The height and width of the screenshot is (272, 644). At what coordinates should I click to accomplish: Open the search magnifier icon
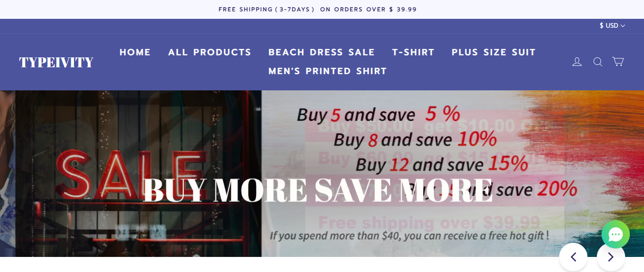[x=598, y=62]
